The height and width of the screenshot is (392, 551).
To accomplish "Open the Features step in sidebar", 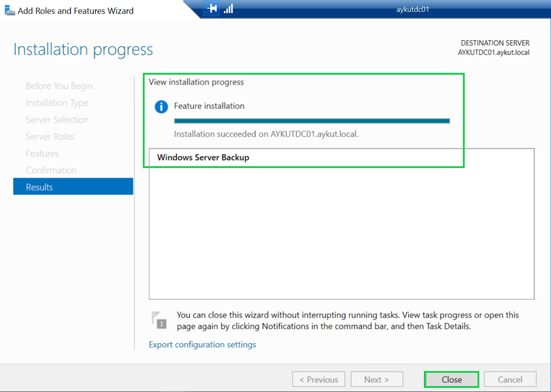I will click(42, 153).
